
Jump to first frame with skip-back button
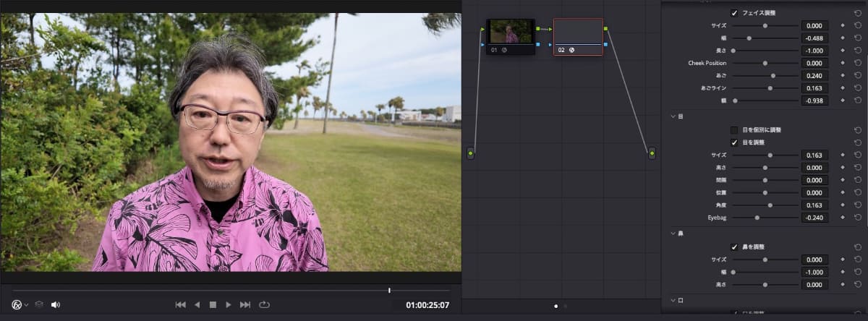pyautogui.click(x=181, y=304)
